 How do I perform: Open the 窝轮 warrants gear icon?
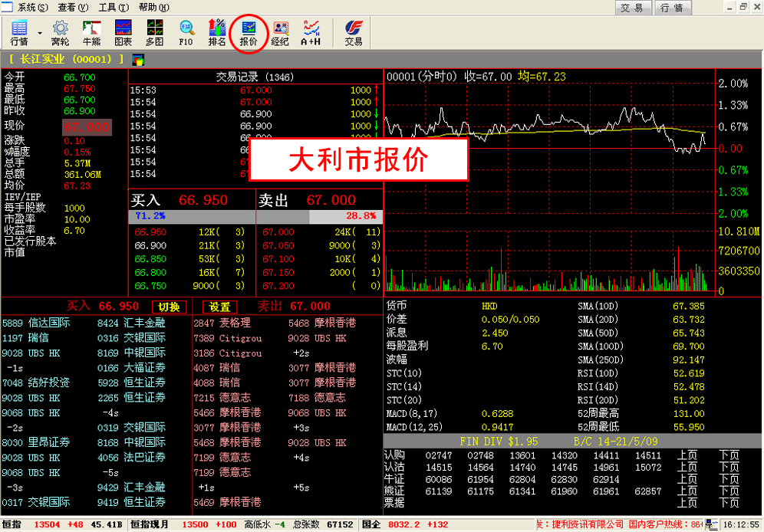[60, 32]
